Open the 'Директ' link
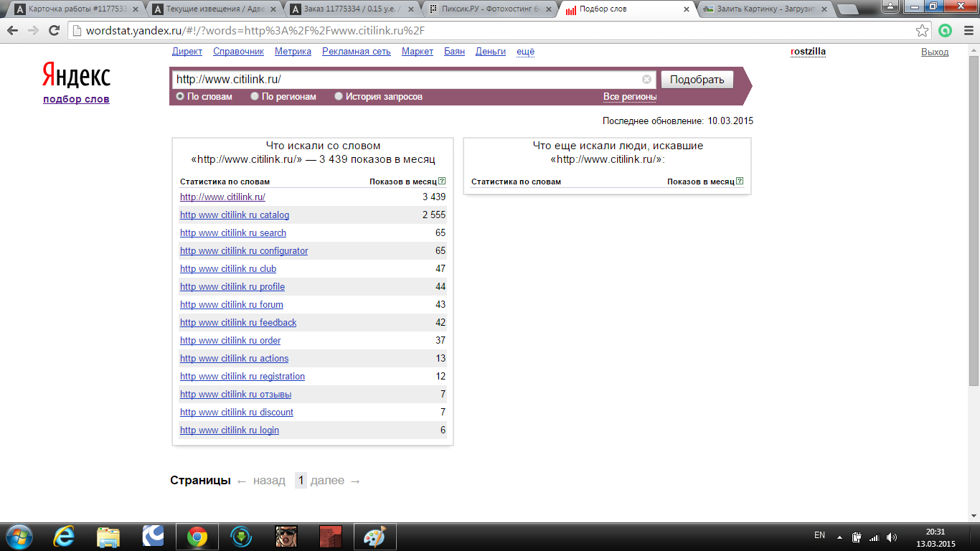This screenshot has height=551, width=980. 187,52
